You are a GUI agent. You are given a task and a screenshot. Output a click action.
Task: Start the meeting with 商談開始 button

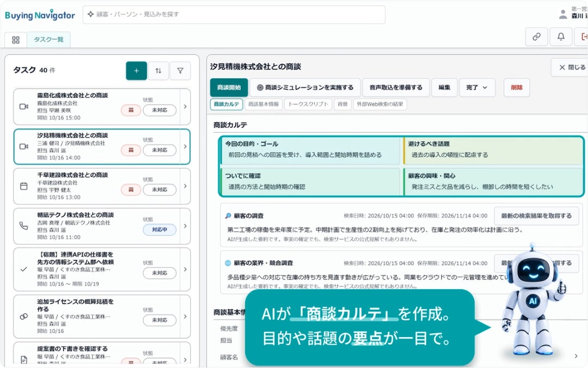tap(229, 88)
